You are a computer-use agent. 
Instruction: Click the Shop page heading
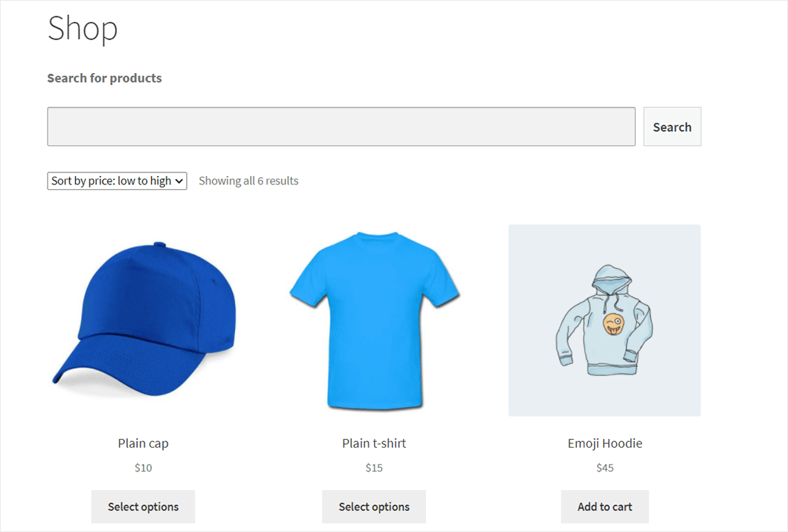pyautogui.click(x=82, y=28)
